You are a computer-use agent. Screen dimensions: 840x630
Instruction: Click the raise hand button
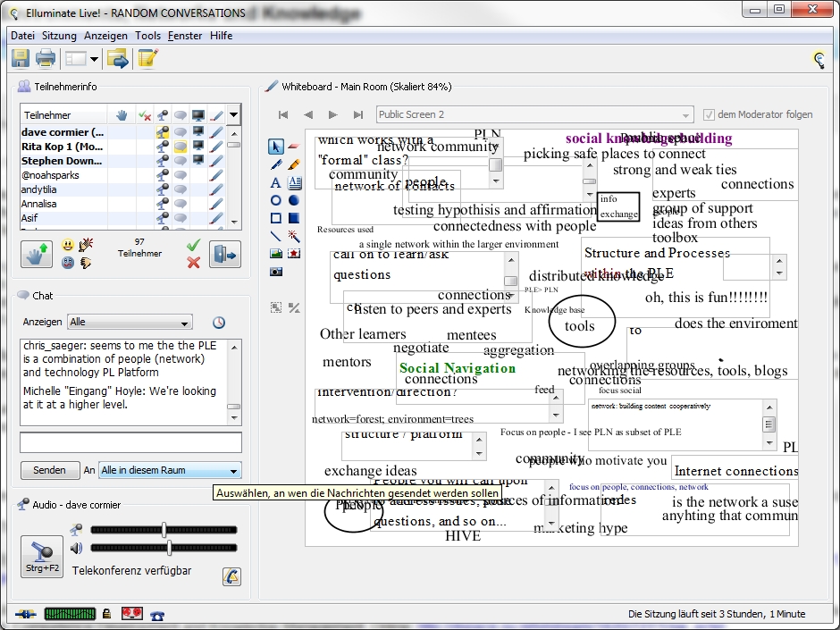pyautogui.click(x=37, y=254)
